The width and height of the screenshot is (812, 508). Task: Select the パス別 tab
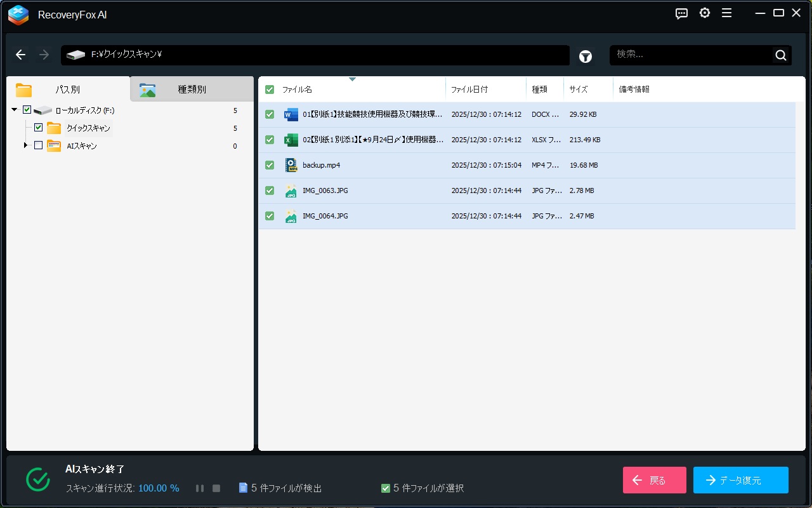(x=67, y=90)
